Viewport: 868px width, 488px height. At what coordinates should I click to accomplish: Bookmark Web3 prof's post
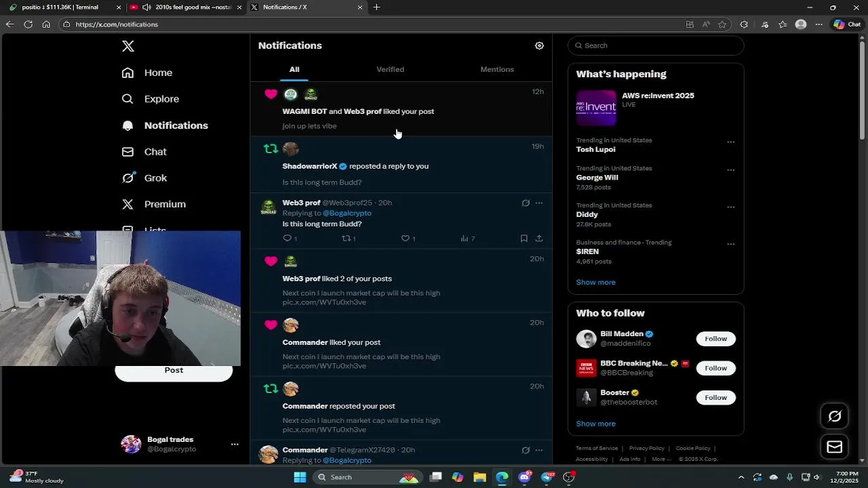(x=524, y=238)
